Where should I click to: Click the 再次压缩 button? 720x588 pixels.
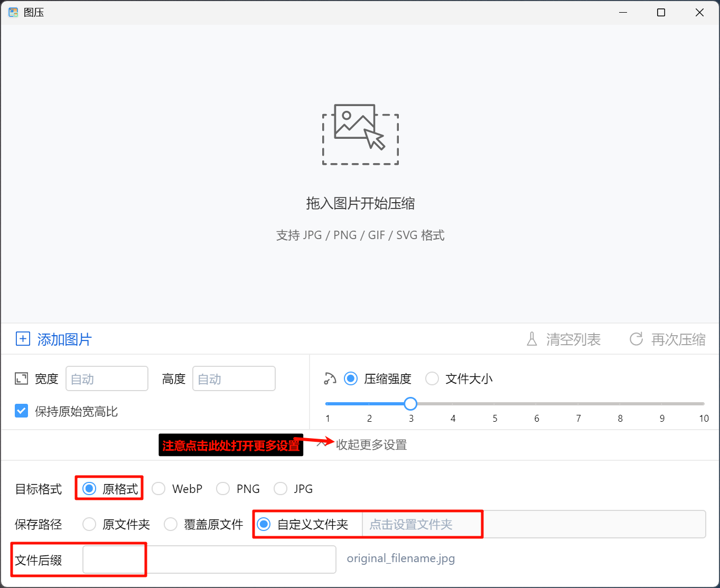(668, 339)
